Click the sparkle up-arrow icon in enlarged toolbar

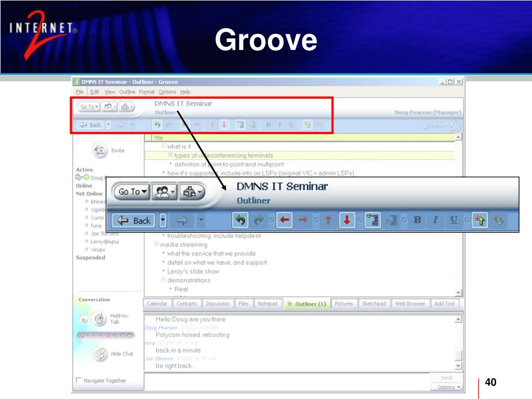(480, 220)
